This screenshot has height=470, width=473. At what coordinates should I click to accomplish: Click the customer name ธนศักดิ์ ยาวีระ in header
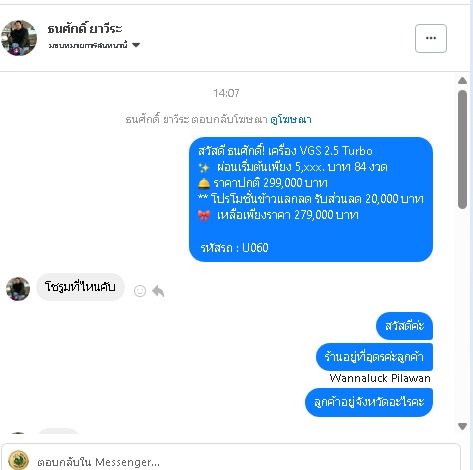[x=85, y=29]
